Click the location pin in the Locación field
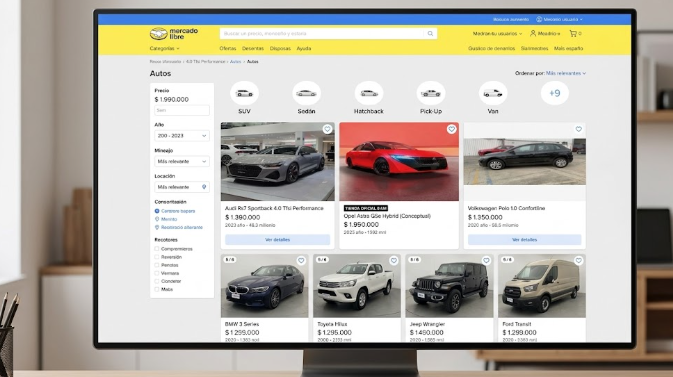Screen dimensions: 673x377 [x=204, y=187]
